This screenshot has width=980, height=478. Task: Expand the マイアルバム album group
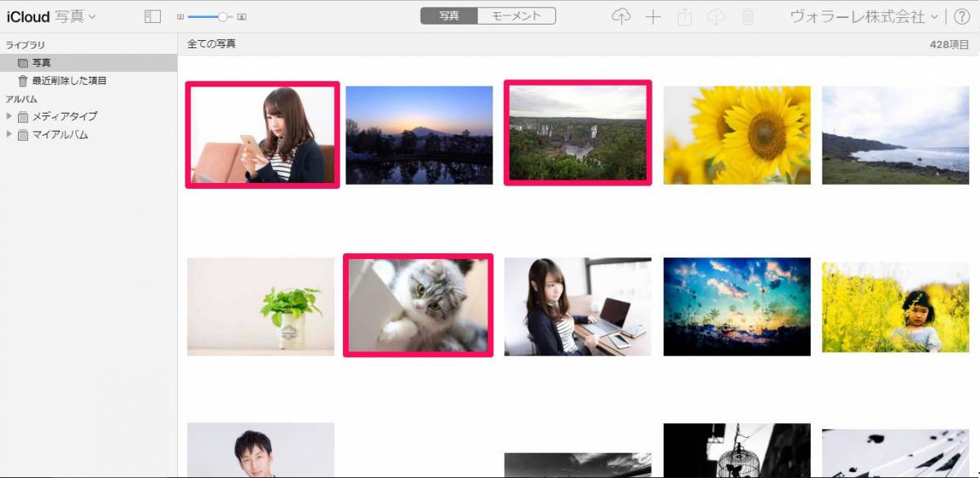[9, 134]
